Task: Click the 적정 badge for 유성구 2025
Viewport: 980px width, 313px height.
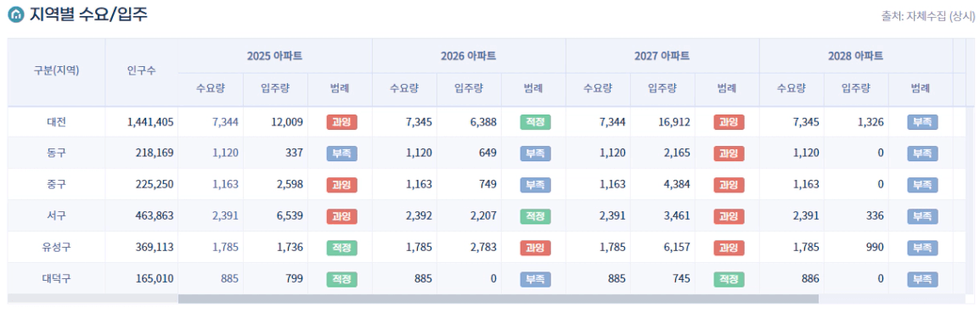Action: pyautogui.click(x=342, y=248)
